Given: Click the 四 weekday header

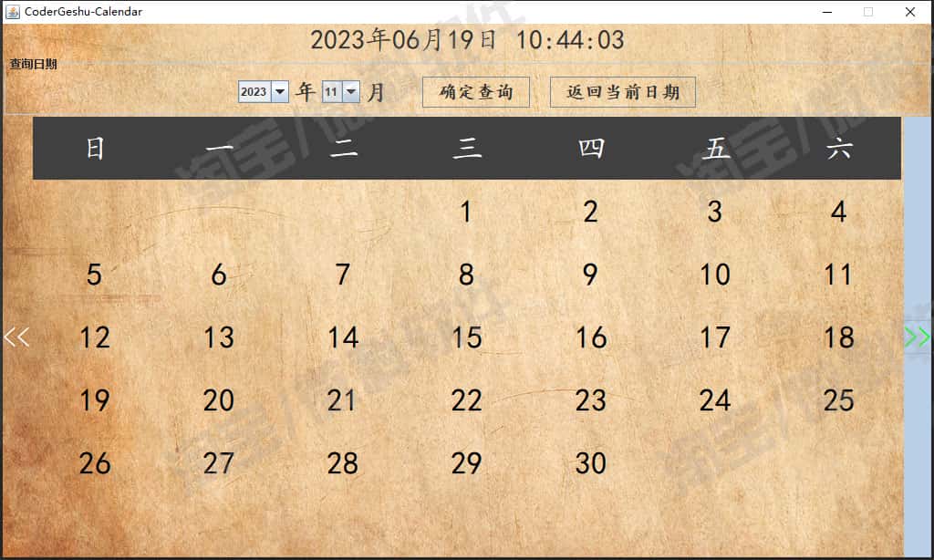Looking at the screenshot, I should point(591,148).
